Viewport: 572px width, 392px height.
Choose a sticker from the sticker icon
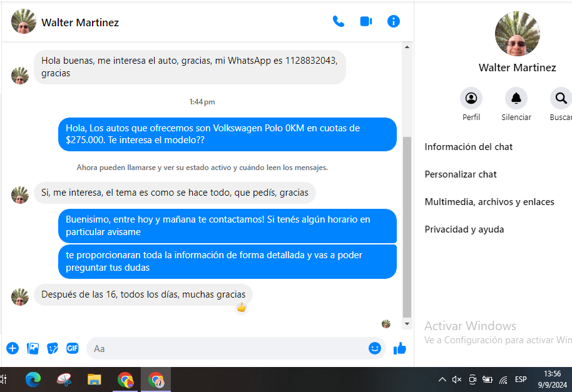pos(53,348)
